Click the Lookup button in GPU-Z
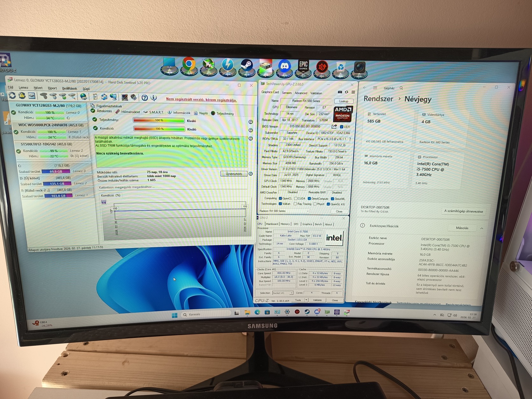 pos(344,101)
